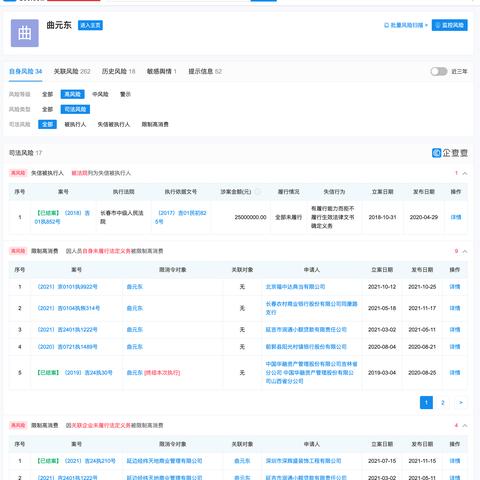Screen dimensions: 480x480
Task: Select 全部 in the 司法风险 filter row
Action: (47, 124)
